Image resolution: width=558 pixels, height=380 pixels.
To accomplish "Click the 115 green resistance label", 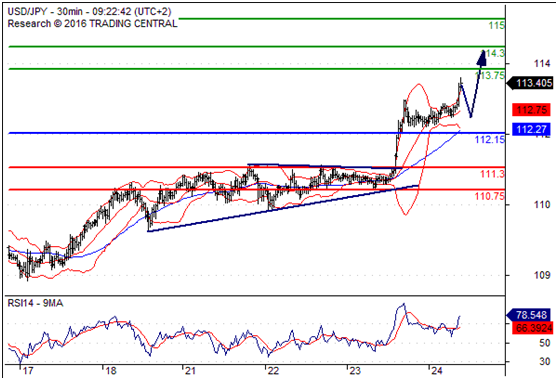I will tap(496, 26).
